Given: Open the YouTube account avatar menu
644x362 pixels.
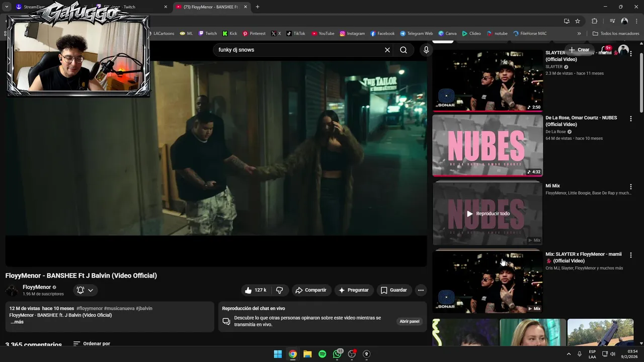Looking at the screenshot, I should 623,50.
